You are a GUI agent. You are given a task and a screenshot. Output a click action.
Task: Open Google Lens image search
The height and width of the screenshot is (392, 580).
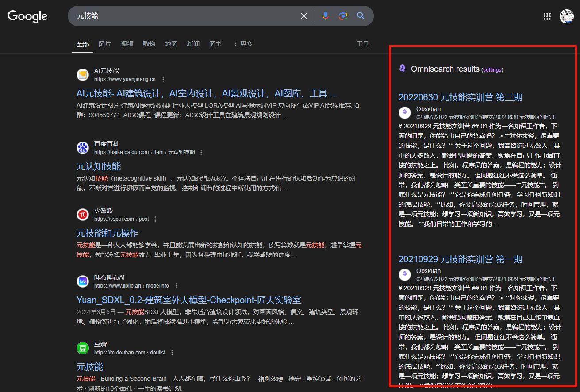[x=343, y=16]
